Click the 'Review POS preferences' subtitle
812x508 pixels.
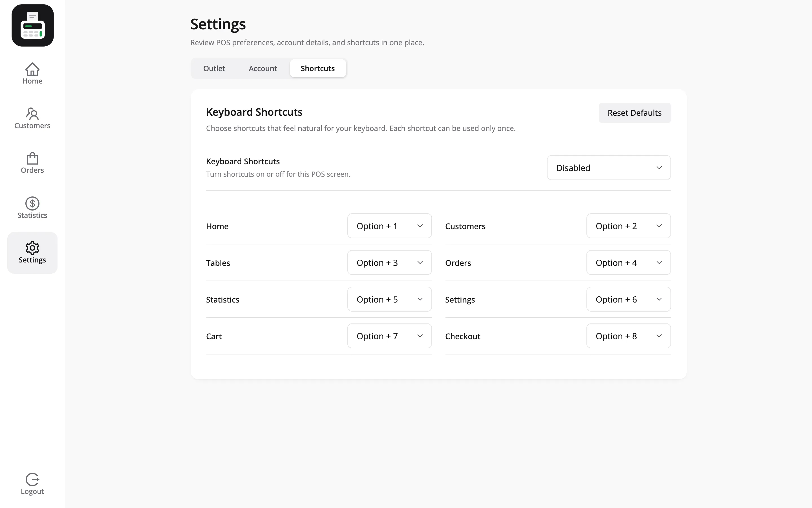[x=307, y=43]
